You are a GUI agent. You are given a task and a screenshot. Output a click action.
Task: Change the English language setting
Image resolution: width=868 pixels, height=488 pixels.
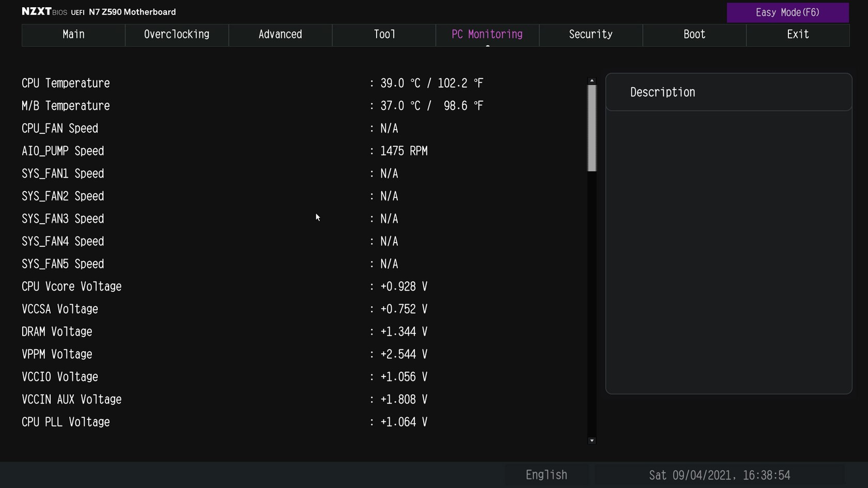(547, 475)
